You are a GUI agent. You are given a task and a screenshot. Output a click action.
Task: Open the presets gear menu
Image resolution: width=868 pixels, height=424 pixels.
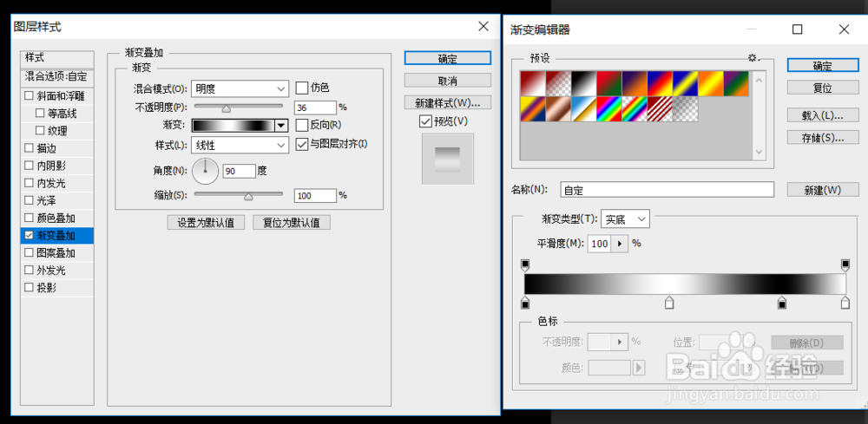click(x=753, y=57)
